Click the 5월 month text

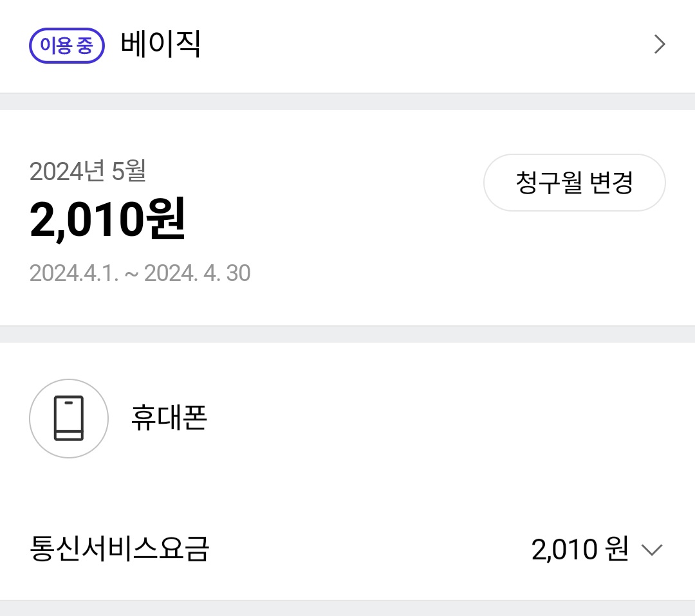tap(129, 171)
